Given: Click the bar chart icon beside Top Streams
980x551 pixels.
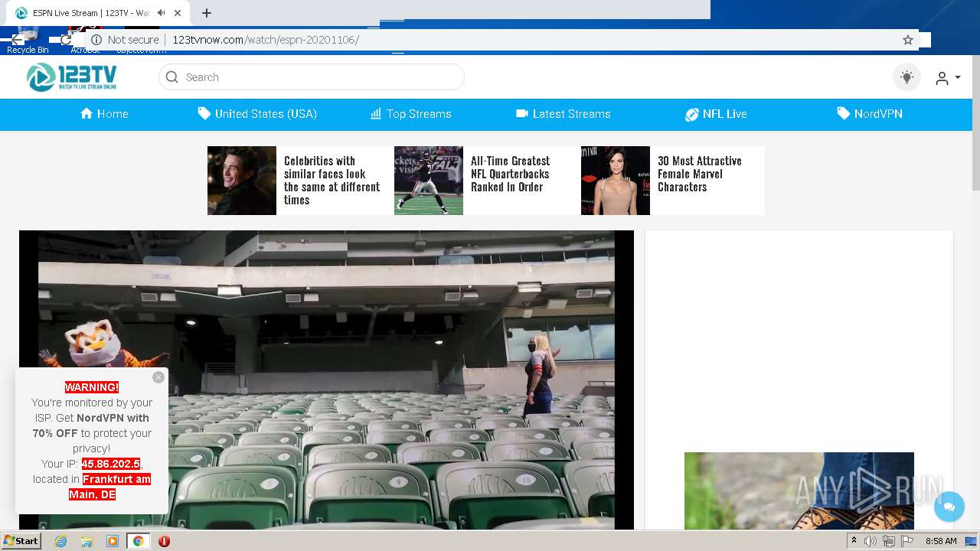Looking at the screenshot, I should (376, 113).
